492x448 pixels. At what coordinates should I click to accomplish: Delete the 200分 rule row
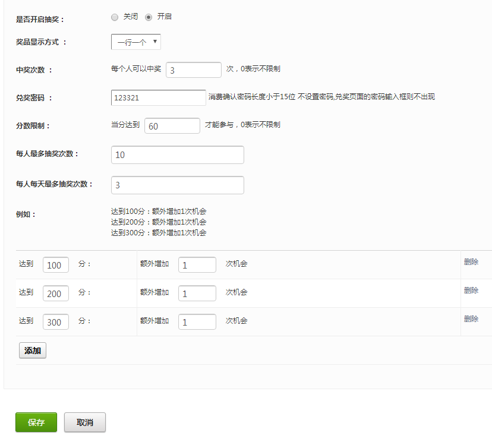point(471,291)
